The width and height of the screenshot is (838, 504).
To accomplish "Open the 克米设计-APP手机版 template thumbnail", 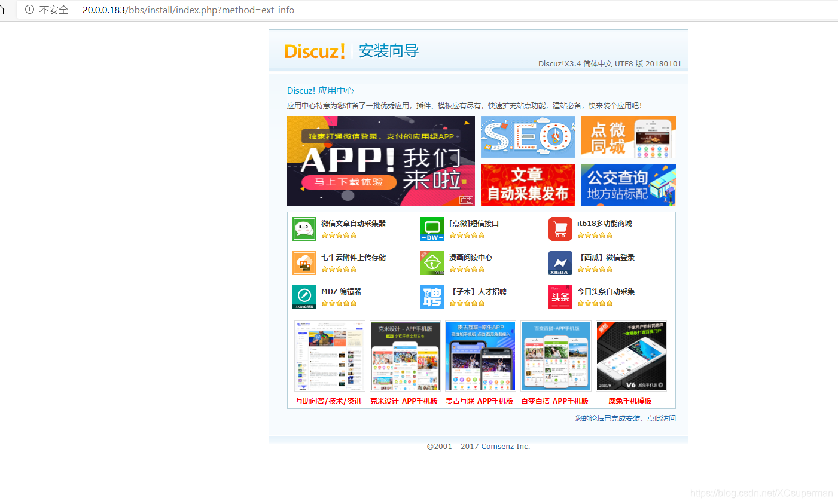I will click(405, 356).
